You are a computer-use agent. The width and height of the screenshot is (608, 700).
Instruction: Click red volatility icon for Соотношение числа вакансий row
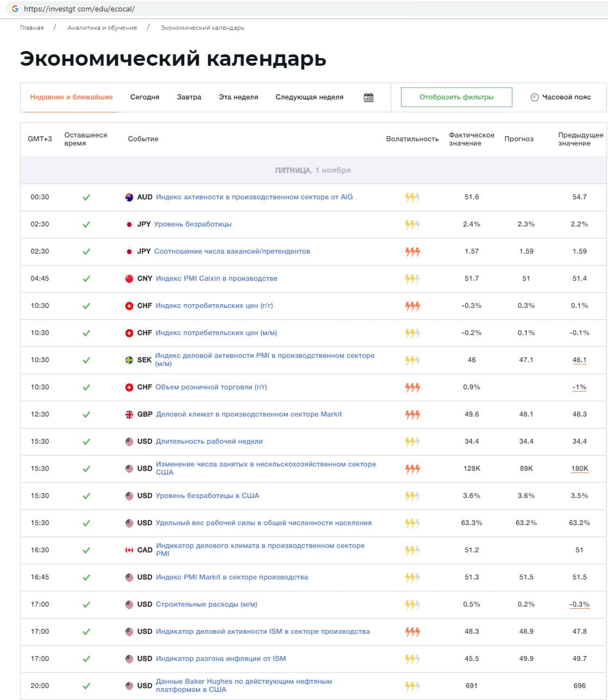412,251
